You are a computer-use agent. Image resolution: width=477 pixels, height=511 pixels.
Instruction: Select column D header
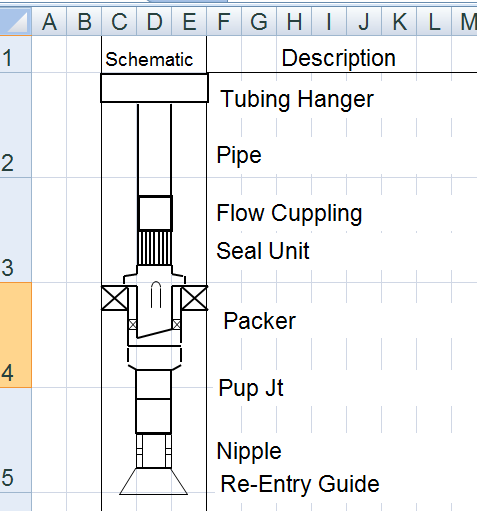click(x=154, y=22)
